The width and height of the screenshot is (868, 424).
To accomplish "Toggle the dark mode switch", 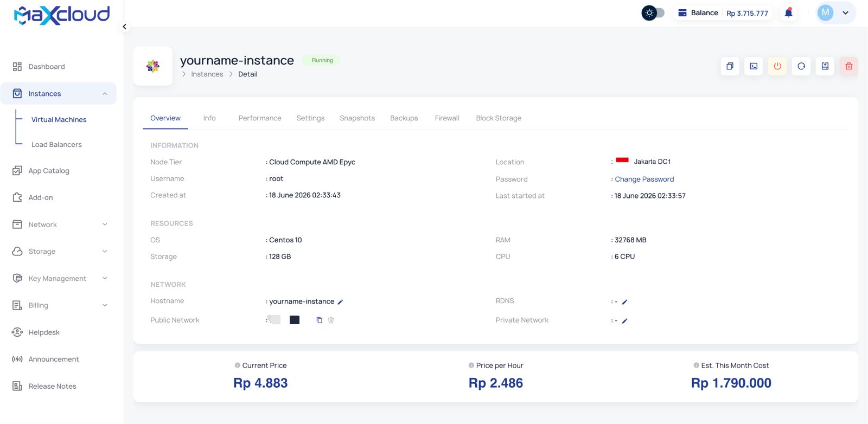I will 653,13.
